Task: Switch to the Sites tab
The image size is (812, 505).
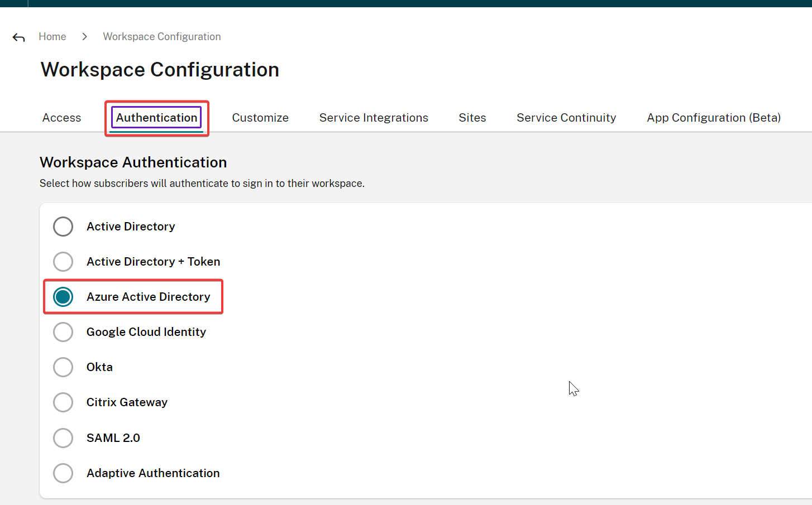Action: (x=472, y=118)
